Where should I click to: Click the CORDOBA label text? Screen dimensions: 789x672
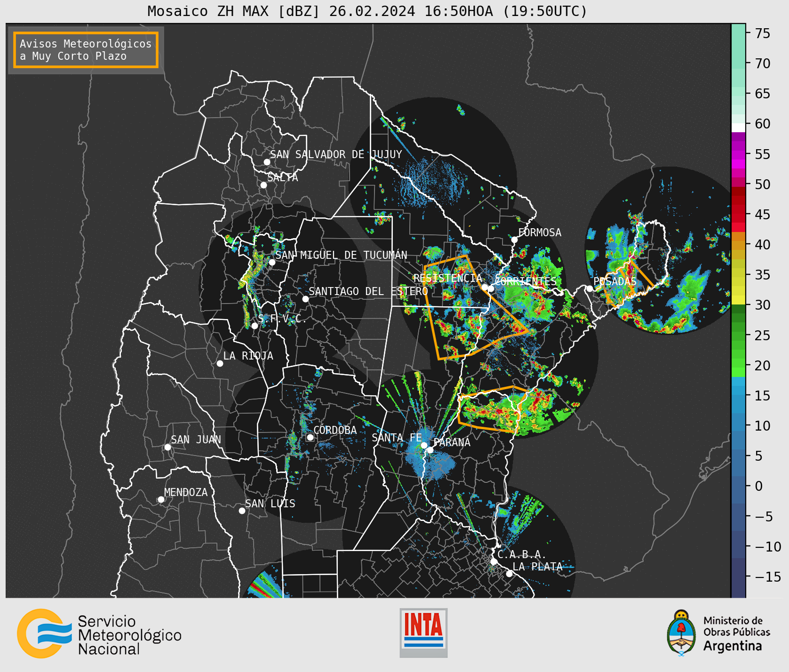coord(335,430)
